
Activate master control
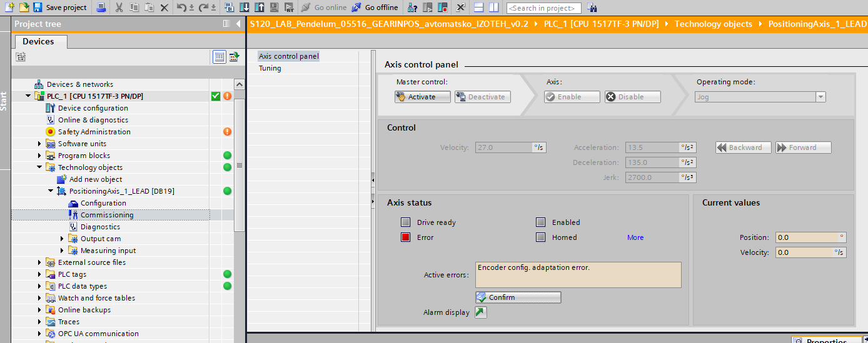(422, 97)
